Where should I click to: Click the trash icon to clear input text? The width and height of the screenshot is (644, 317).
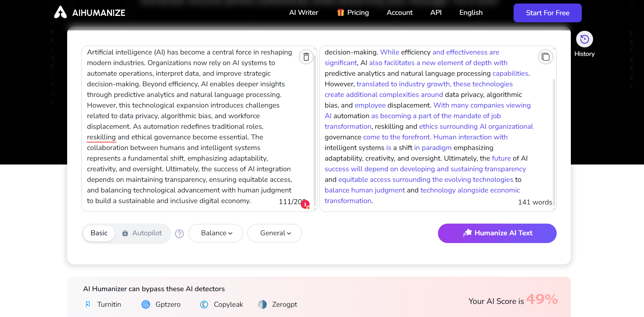(x=306, y=57)
